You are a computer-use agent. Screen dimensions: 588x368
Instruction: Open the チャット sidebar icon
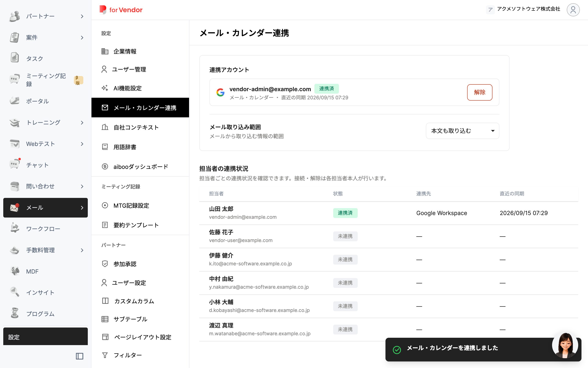(x=14, y=164)
